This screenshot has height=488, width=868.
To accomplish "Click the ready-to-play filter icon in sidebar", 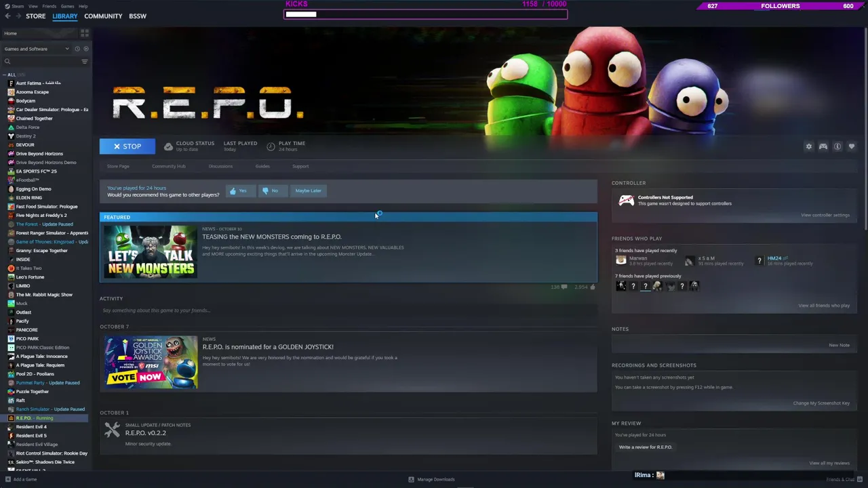I will tap(85, 49).
